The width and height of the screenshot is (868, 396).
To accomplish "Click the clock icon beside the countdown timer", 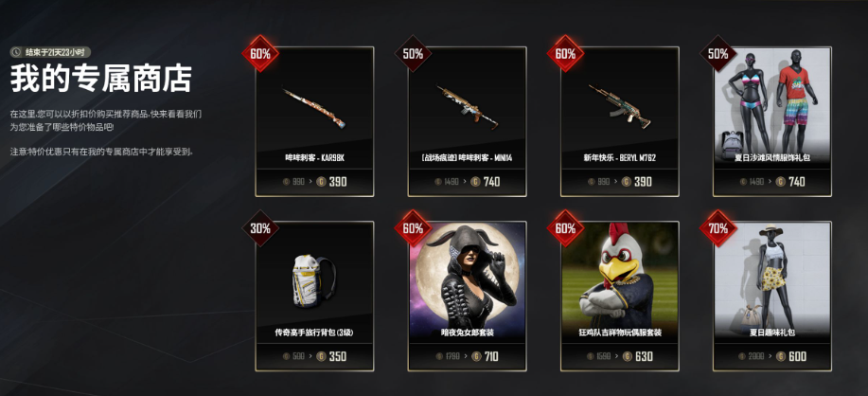I will [x=17, y=52].
